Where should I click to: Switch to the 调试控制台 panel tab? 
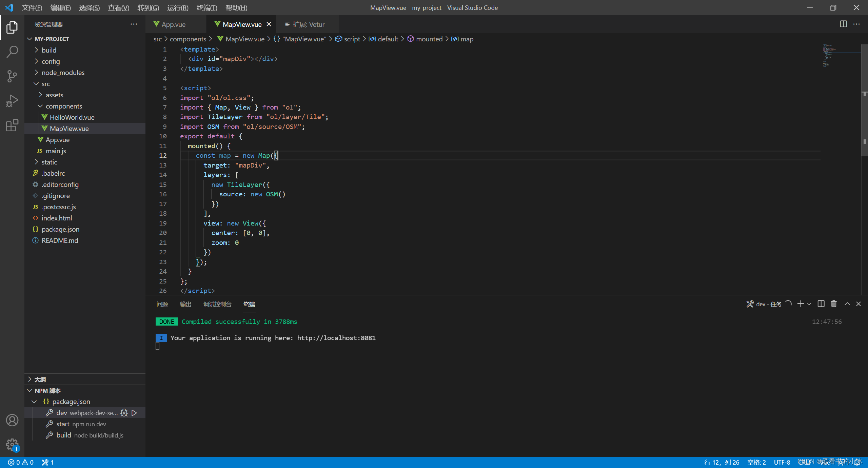[x=217, y=304]
